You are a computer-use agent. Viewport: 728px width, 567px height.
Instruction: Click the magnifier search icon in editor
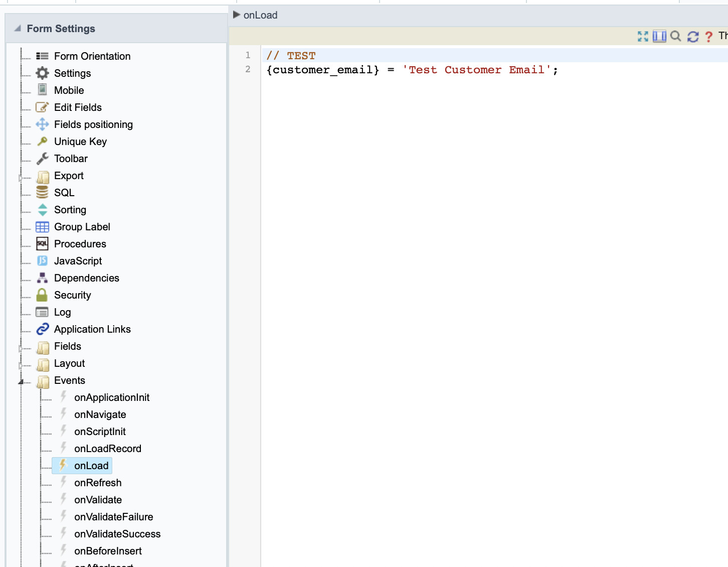[676, 36]
